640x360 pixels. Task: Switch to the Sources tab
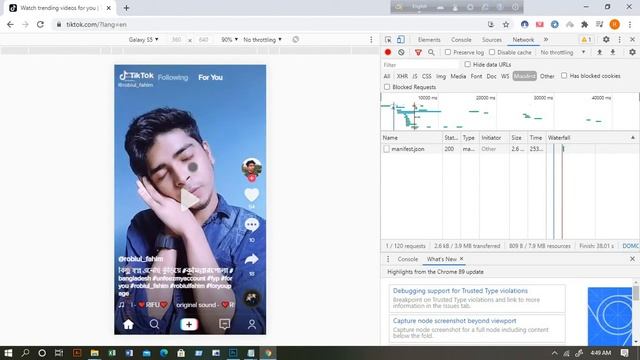pos(491,40)
